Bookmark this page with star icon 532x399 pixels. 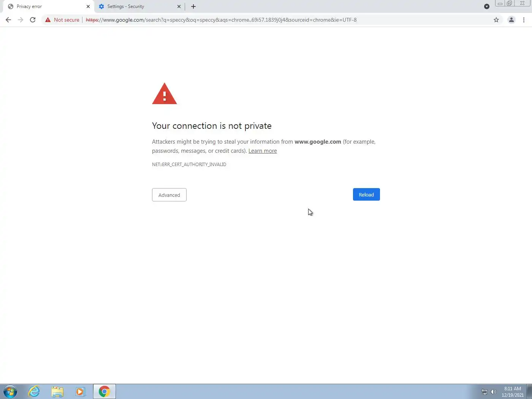pos(496,20)
